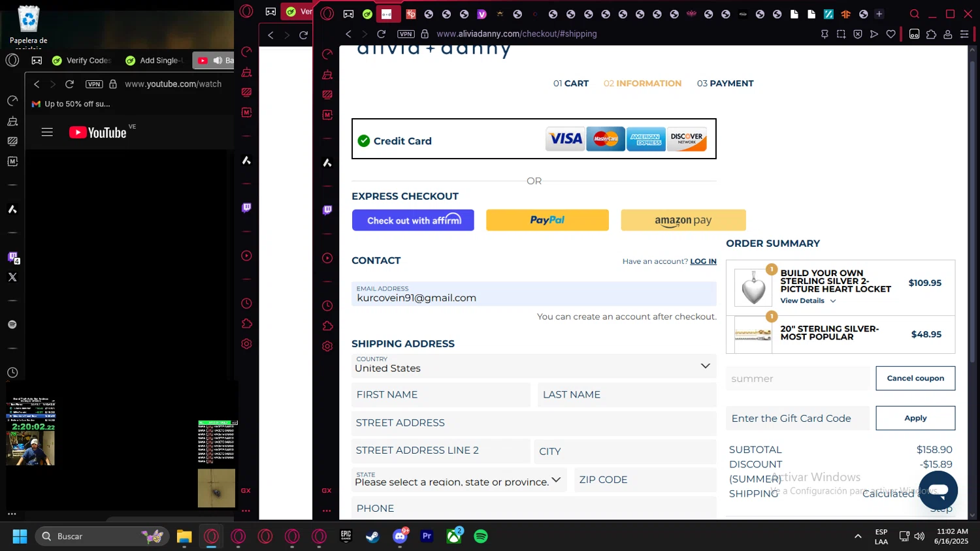This screenshot has height=551, width=980.
Task: Follow the LOG IN link
Action: [703, 261]
